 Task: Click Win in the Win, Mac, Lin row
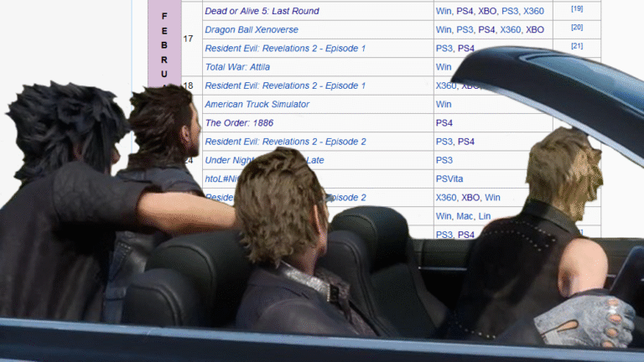(x=444, y=216)
